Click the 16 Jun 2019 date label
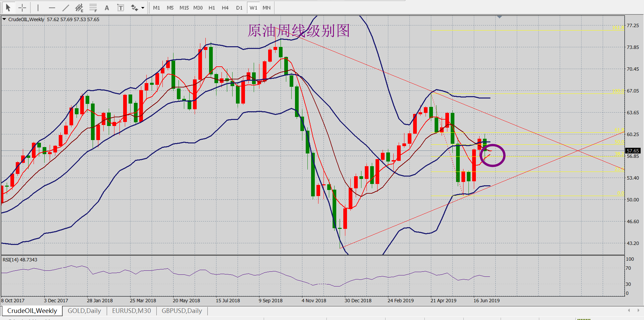The height and width of the screenshot is (320, 644). coord(486,301)
